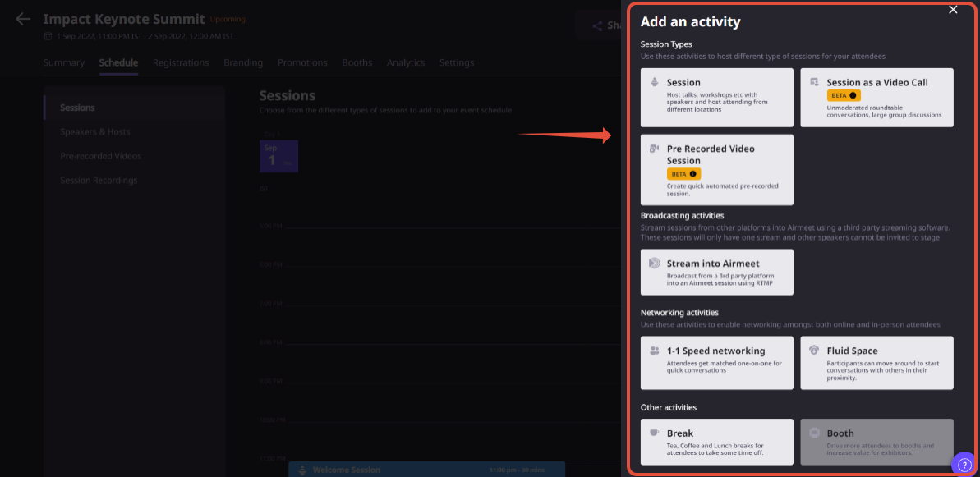This screenshot has width=980, height=477.
Task: Click the BETA badge on Session as a Video Call
Action: pos(844,95)
